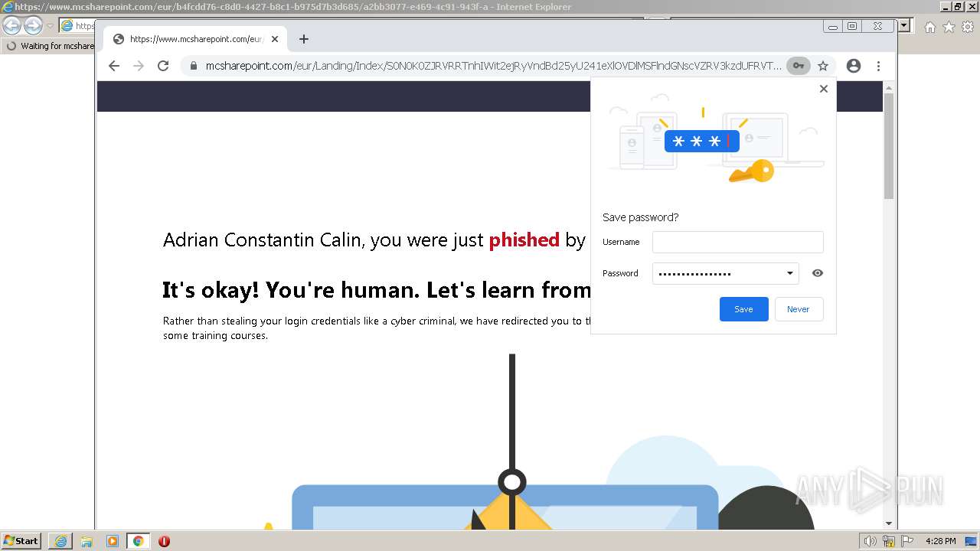Open the Chrome profile avatar

tap(854, 66)
